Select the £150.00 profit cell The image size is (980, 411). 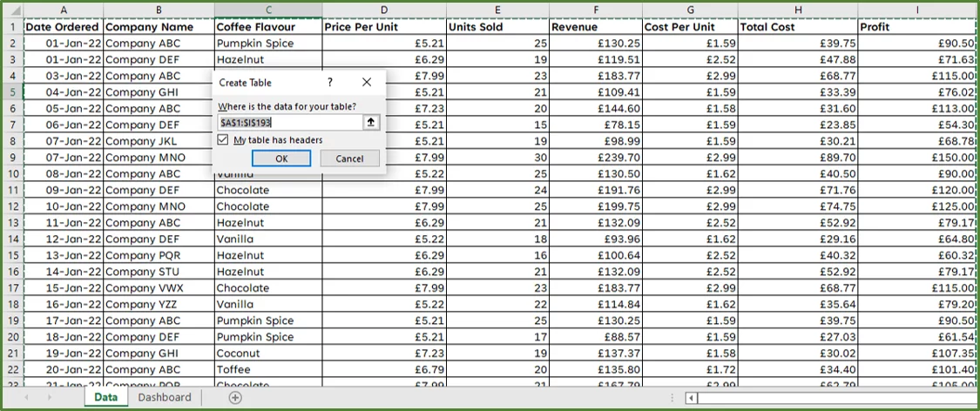tap(917, 158)
